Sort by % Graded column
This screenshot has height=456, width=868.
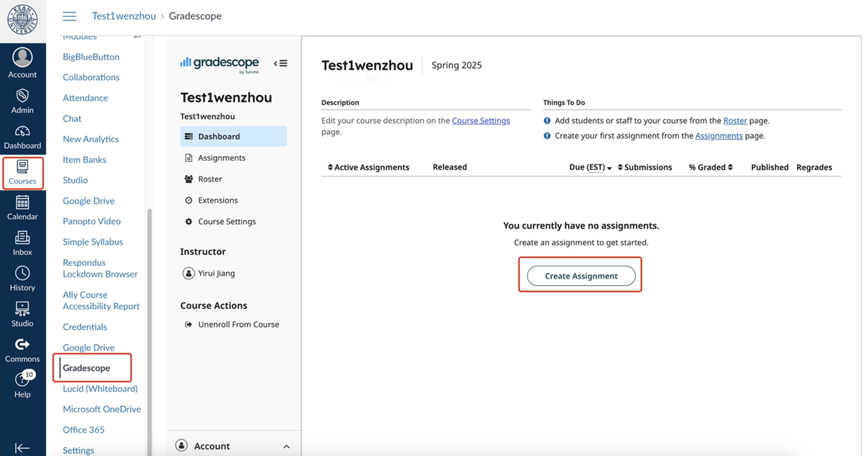(711, 167)
